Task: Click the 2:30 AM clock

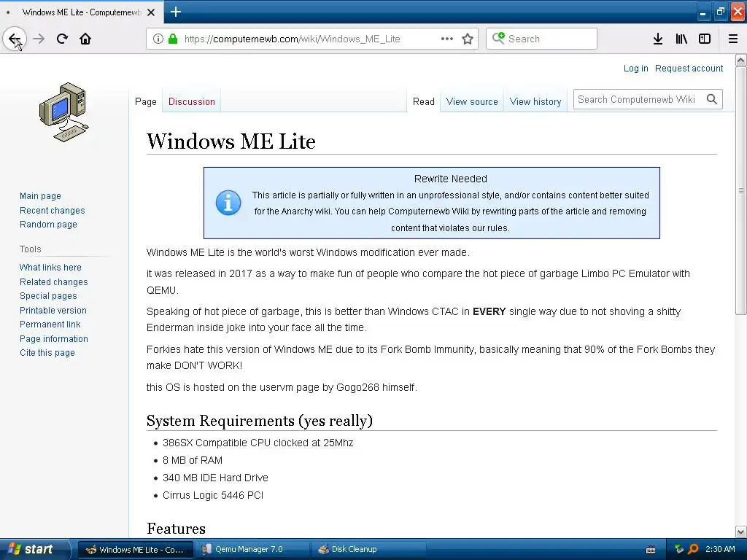Action: point(720,549)
